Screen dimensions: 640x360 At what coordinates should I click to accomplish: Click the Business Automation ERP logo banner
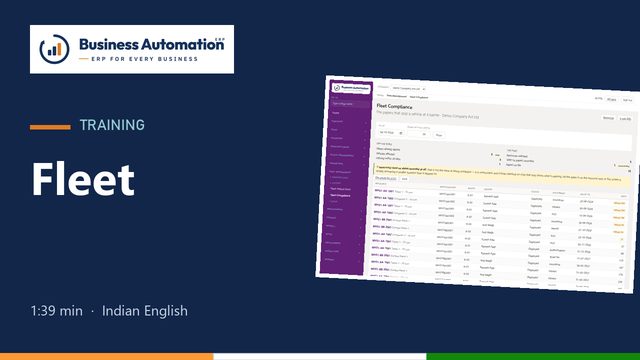(132, 49)
